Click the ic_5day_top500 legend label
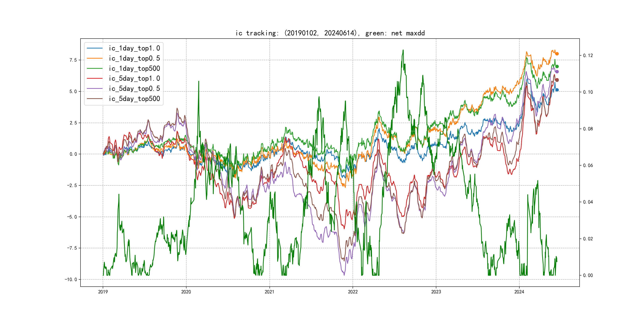Image resolution: width=644 pixels, height=322 pixels. [134, 99]
